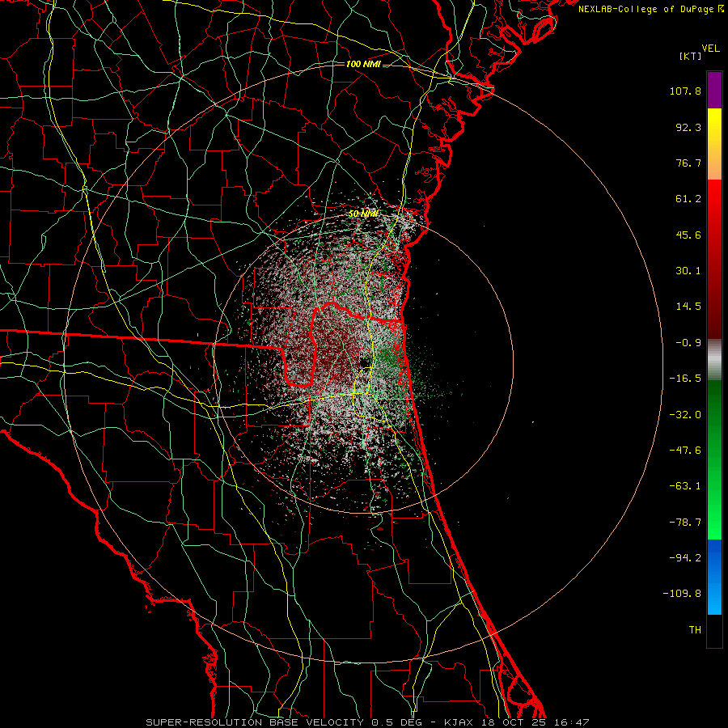Click the 0.5 DEG elevation text
The height and width of the screenshot is (728, 728).
tap(396, 722)
